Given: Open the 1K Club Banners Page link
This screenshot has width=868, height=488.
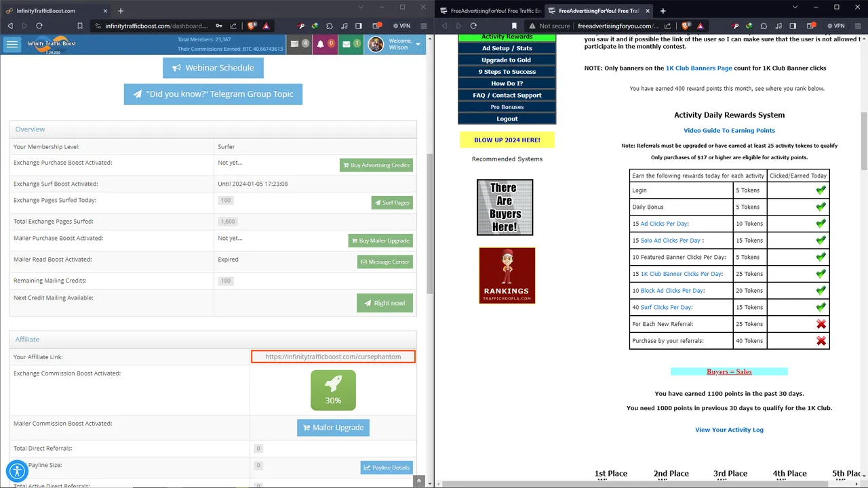Looking at the screenshot, I should [x=698, y=68].
